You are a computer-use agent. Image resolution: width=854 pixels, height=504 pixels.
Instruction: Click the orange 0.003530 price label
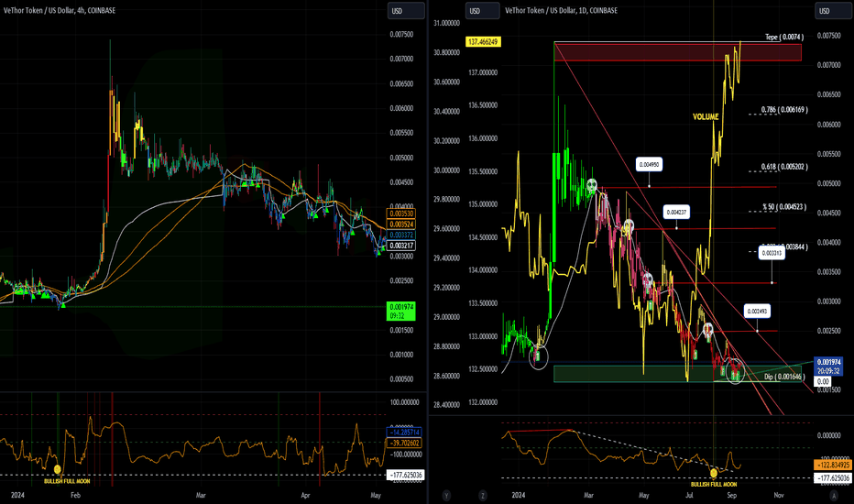400,214
